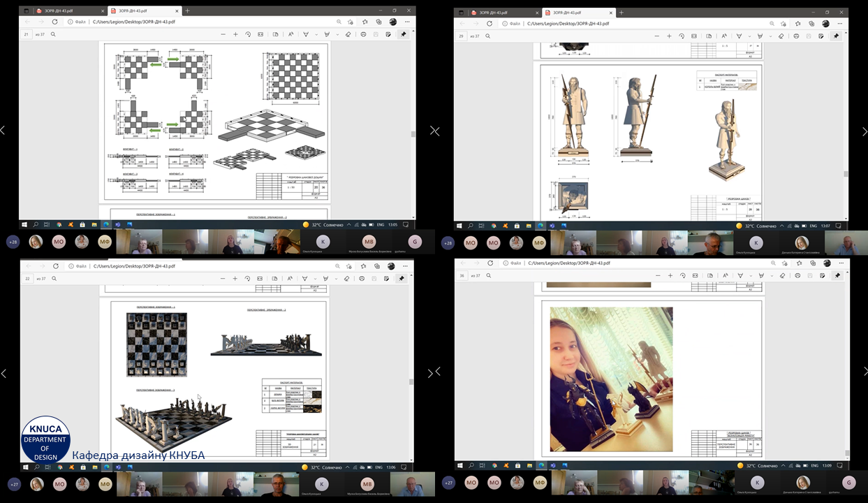
Task: Expand Highlight options in page 22 window
Action: [x=337, y=278]
